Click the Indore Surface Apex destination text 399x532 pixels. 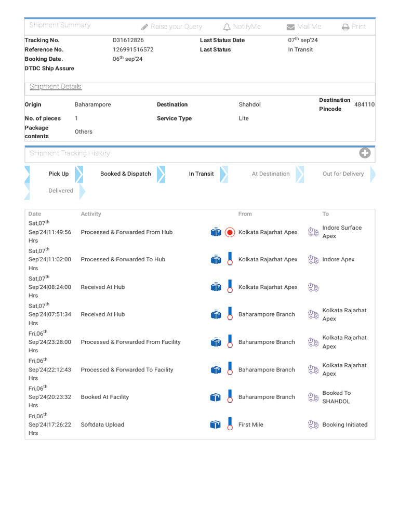[x=342, y=232]
